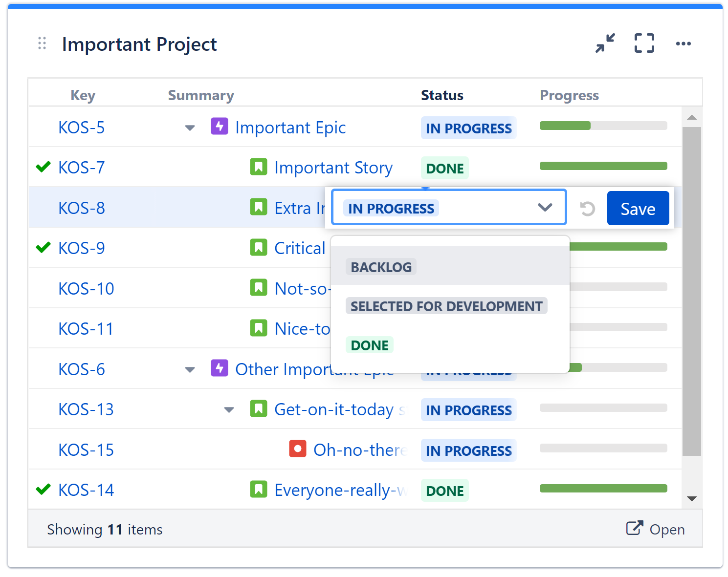
Task: Click the green Story icon beside Important Story
Action: (258, 167)
